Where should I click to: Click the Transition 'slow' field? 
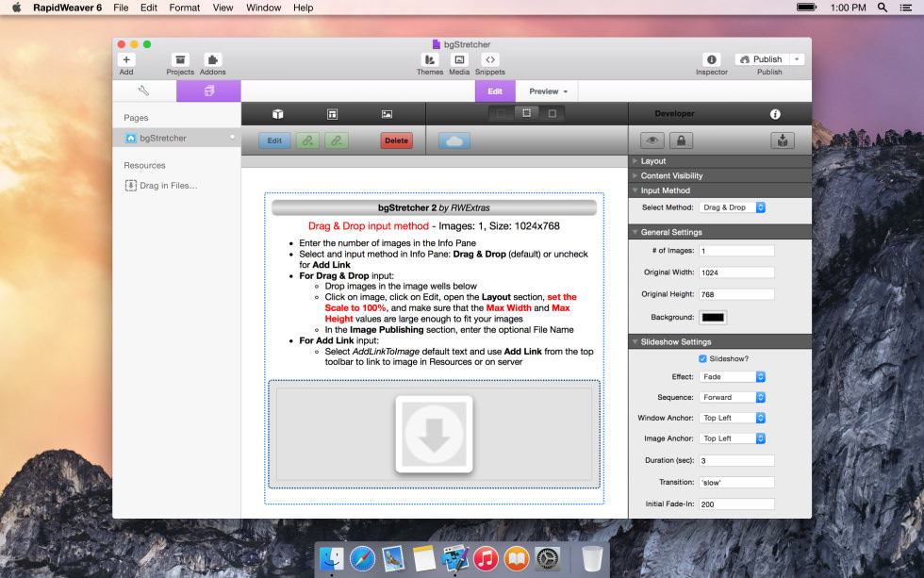pyautogui.click(x=736, y=482)
